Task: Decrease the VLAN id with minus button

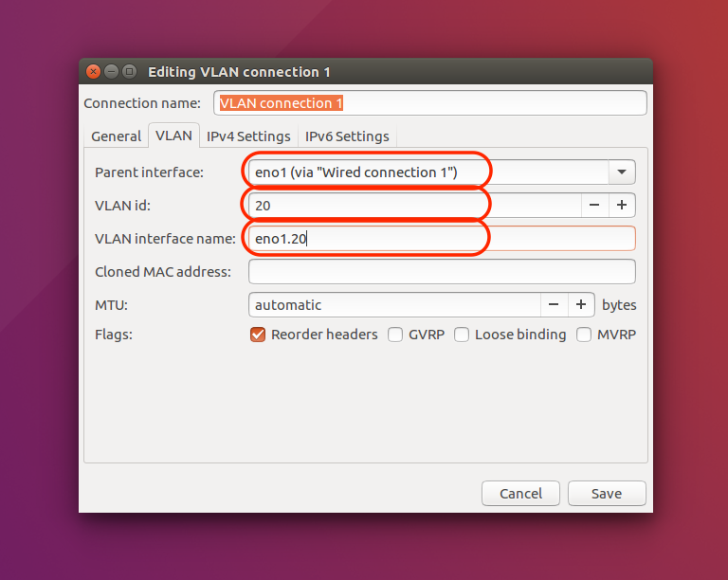Action: click(x=594, y=205)
